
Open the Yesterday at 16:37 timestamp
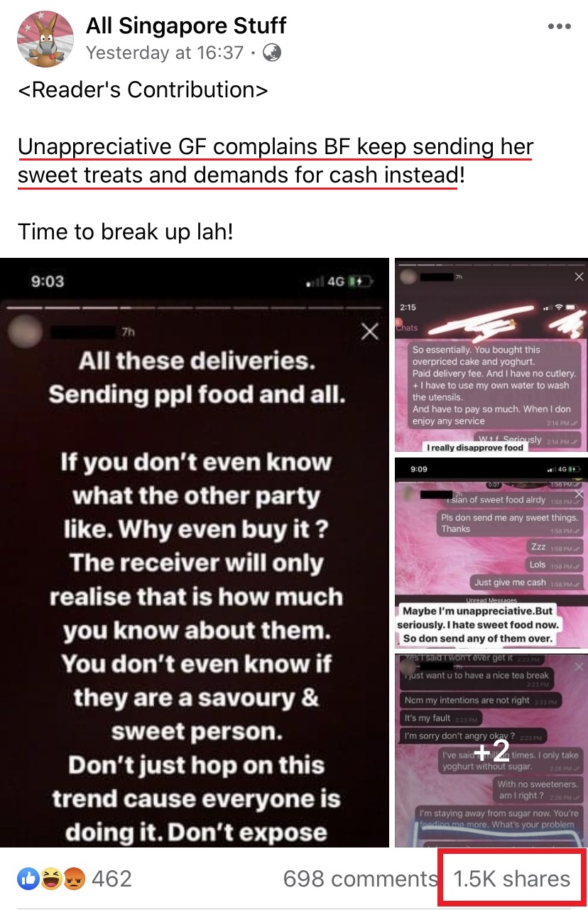(165, 53)
